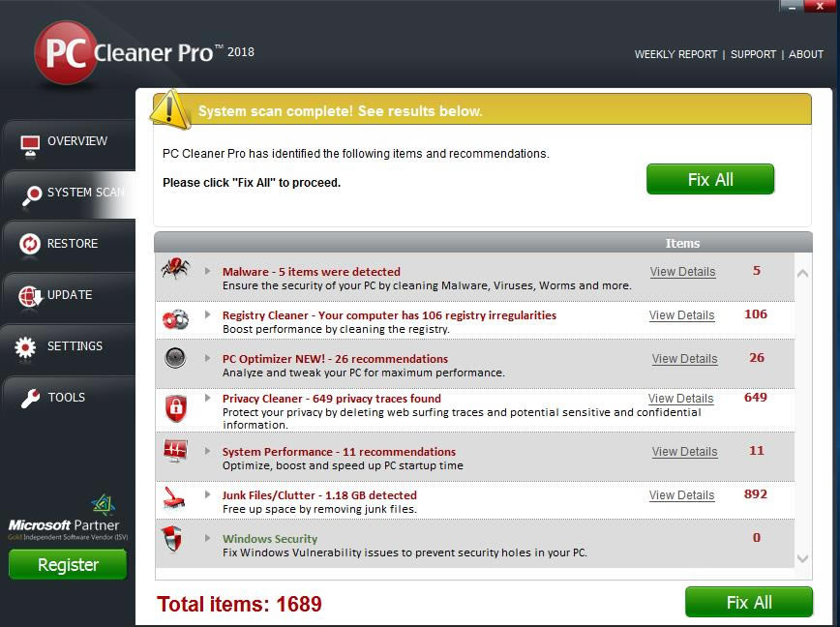Image resolution: width=840 pixels, height=627 pixels.
Task: Click the green Register button
Action: [68, 565]
